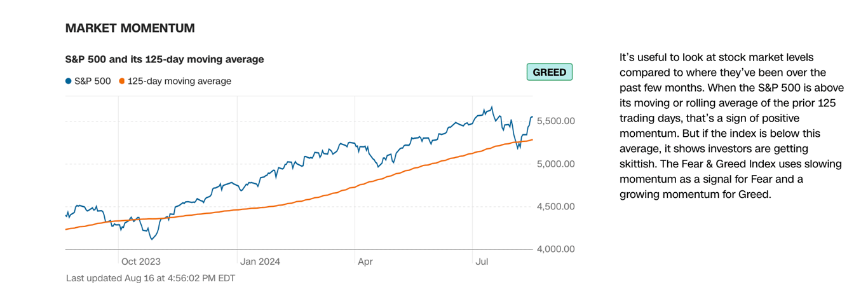868x301 pixels.
Task: Click the orange moving average line's right end
Action: (x=532, y=140)
